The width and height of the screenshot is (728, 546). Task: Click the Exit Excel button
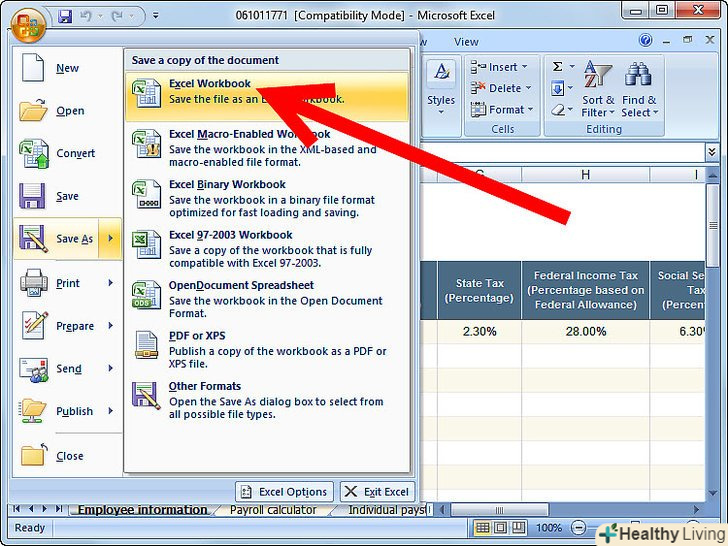pos(377,492)
